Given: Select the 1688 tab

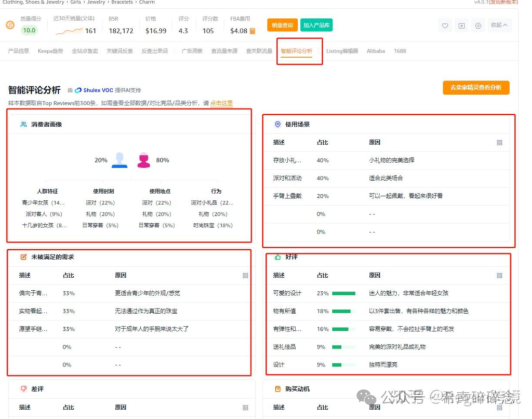Looking at the screenshot, I should click(x=400, y=51).
